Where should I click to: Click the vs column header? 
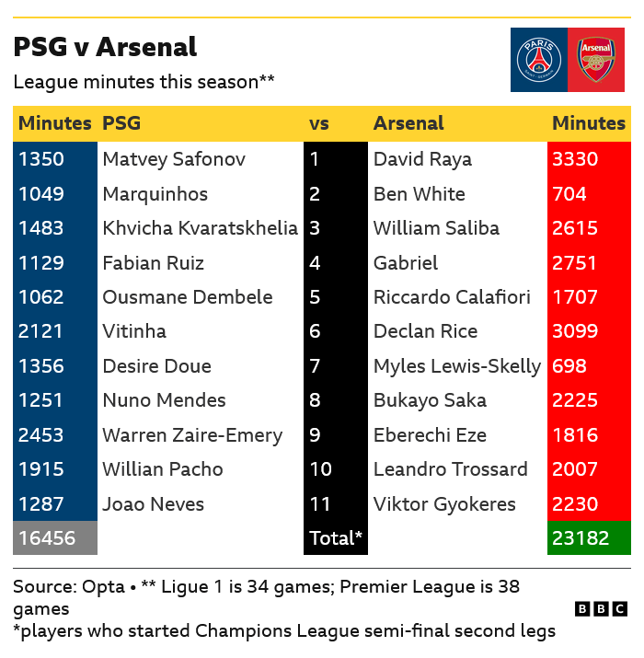coord(319,124)
